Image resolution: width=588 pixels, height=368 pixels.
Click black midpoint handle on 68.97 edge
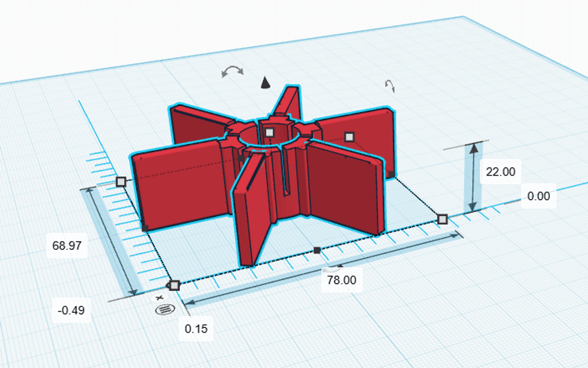point(145,228)
